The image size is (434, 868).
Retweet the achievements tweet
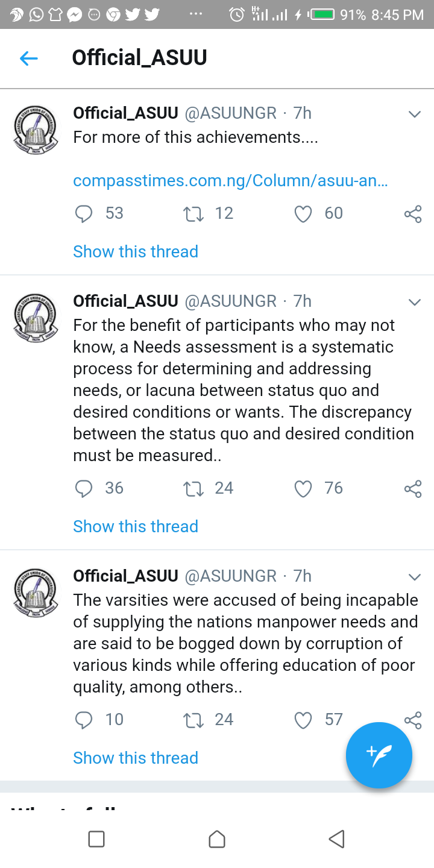tap(193, 213)
